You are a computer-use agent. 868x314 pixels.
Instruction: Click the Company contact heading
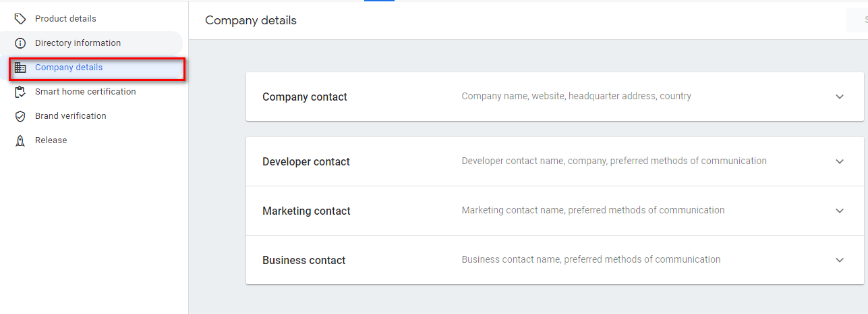[x=305, y=97]
